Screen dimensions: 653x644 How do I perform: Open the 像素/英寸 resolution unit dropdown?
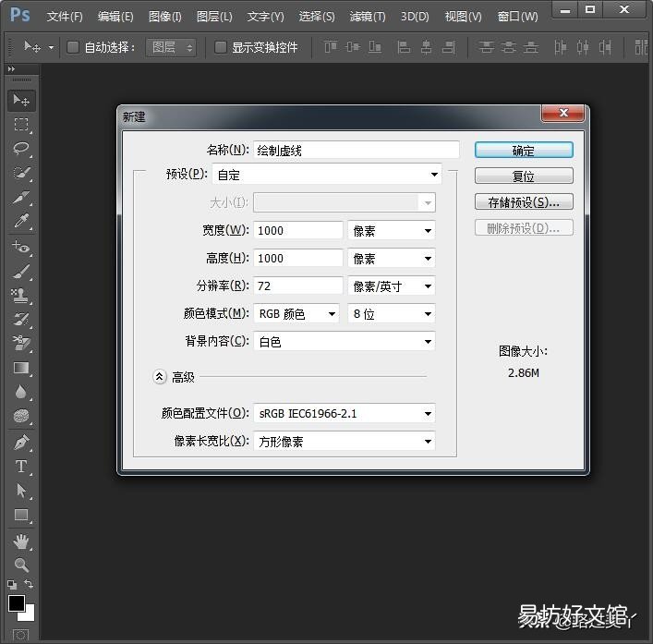(x=391, y=286)
